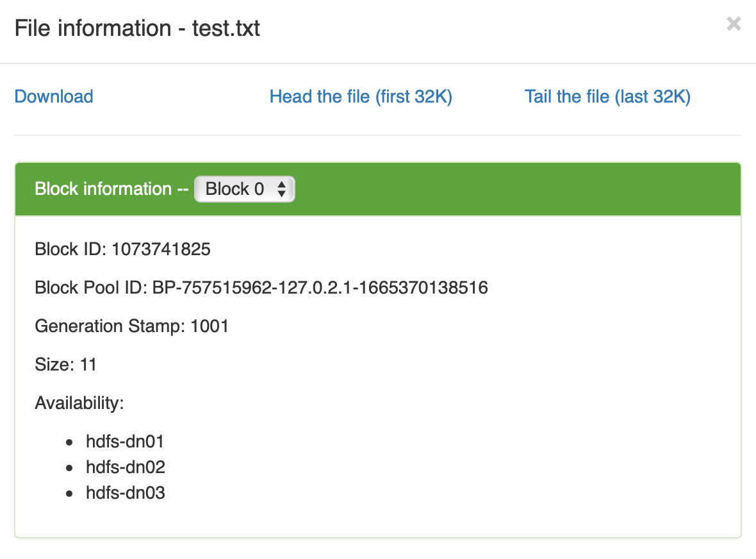The width and height of the screenshot is (756, 559).
Task: Close the File information dialog
Action: pyautogui.click(x=734, y=24)
